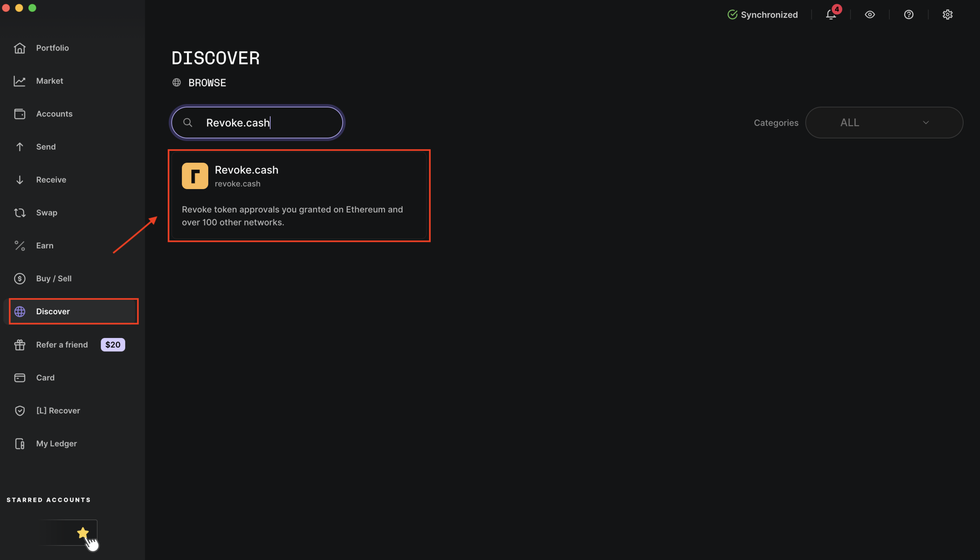Open Buy / Sell page
The image size is (980, 560).
click(54, 278)
